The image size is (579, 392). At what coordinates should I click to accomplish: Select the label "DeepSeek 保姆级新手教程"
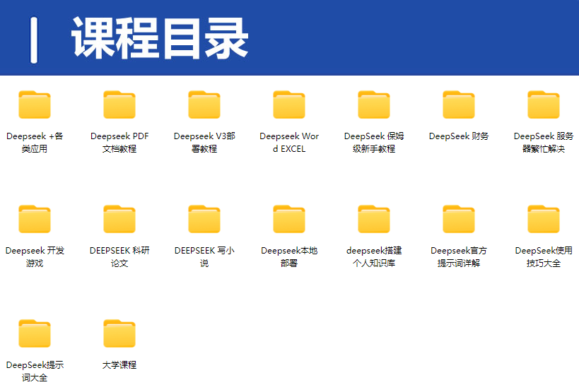(x=374, y=143)
